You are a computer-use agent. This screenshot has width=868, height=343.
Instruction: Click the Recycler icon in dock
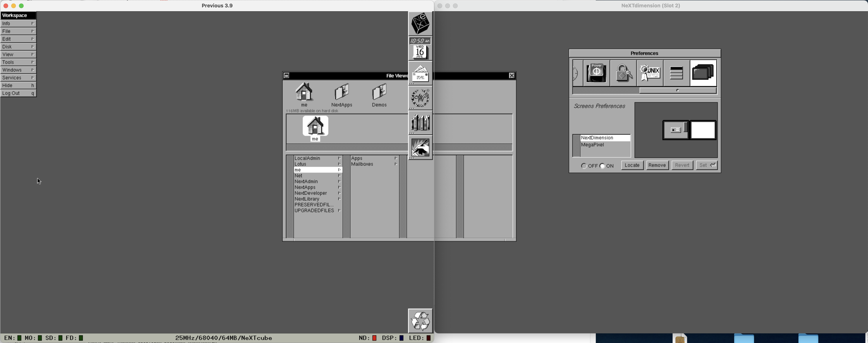(420, 320)
